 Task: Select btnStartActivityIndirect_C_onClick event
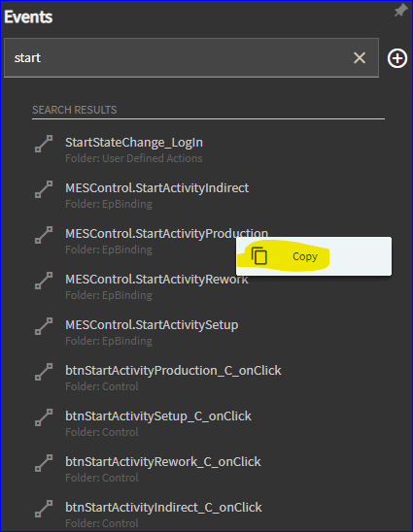coord(163,507)
